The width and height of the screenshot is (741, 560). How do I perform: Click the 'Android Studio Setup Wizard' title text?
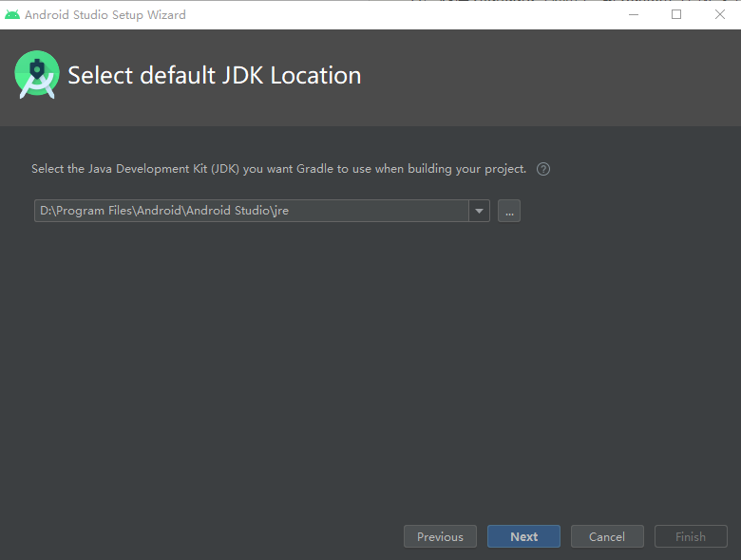pos(104,15)
